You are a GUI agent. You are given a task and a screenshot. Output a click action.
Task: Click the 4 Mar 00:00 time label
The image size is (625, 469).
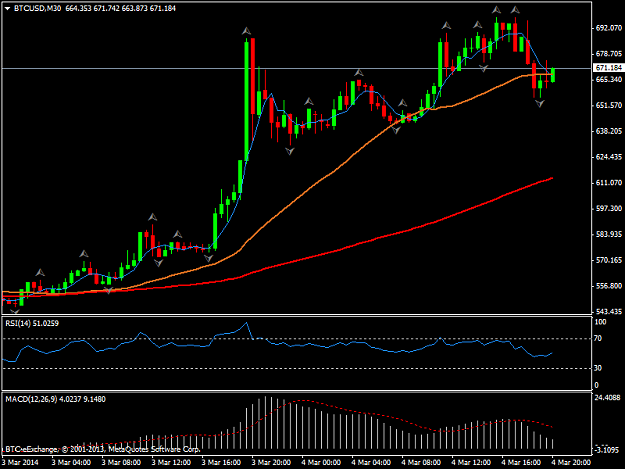tap(321, 462)
